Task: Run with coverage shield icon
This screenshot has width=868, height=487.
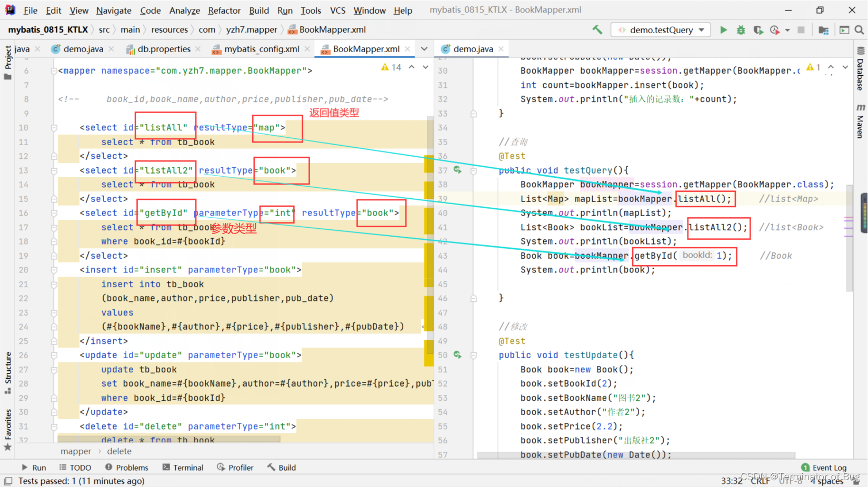Action: (x=758, y=30)
